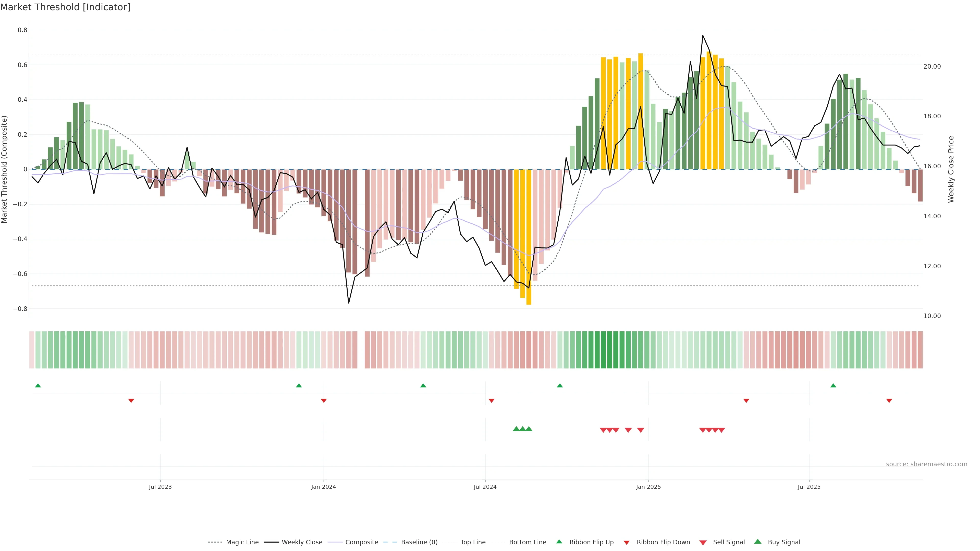Click the Sell Signal legend triangle icon
Screen dimensions: 980x551
pos(703,542)
